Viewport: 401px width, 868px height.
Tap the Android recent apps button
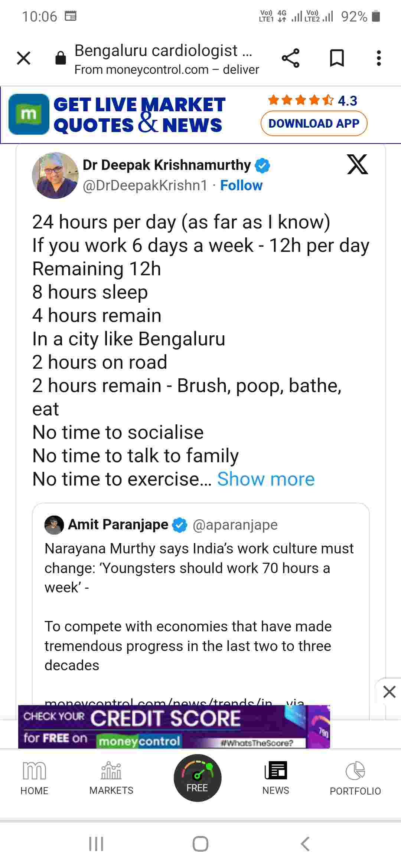pos(96,844)
